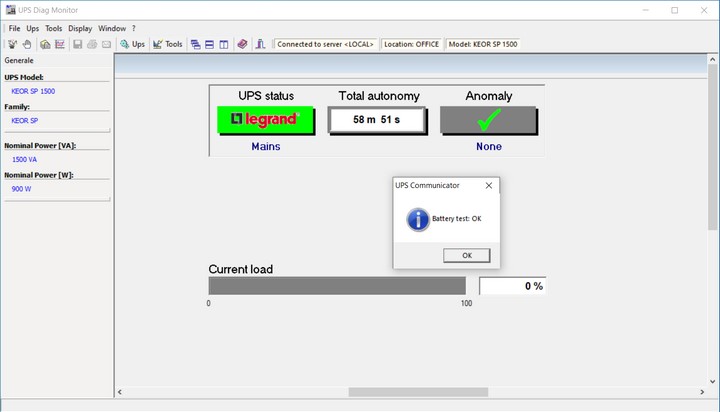The image size is (720, 412).
Task: Click the Nominal Power [VA]: label
Action: tap(40, 146)
